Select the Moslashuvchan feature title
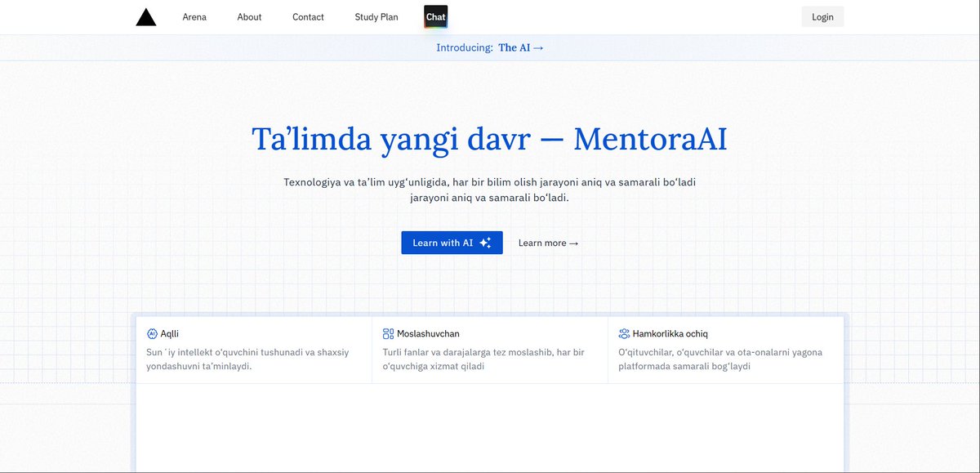This screenshot has height=473, width=980. pyautogui.click(x=428, y=333)
